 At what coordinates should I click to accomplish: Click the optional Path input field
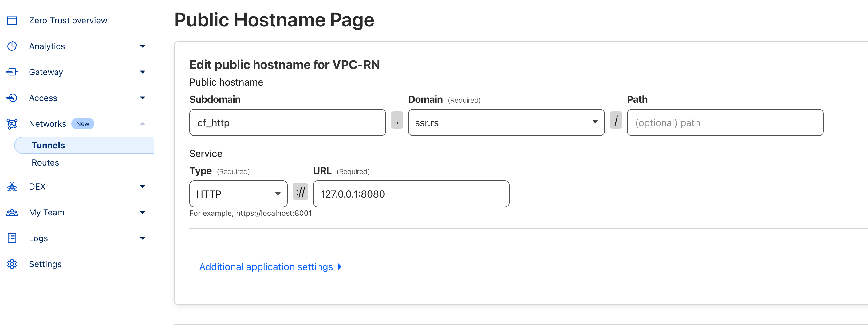(x=725, y=122)
